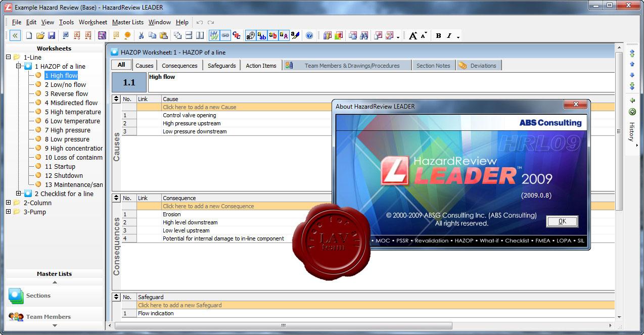
Task: Click 'Click here to add a new Cause'
Action: [x=199, y=107]
